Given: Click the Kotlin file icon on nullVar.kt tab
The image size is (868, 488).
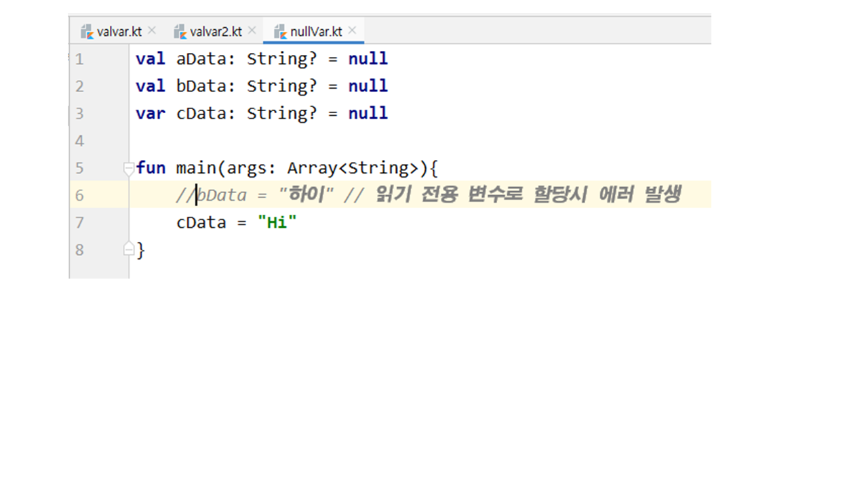Looking at the screenshot, I should tap(279, 31).
